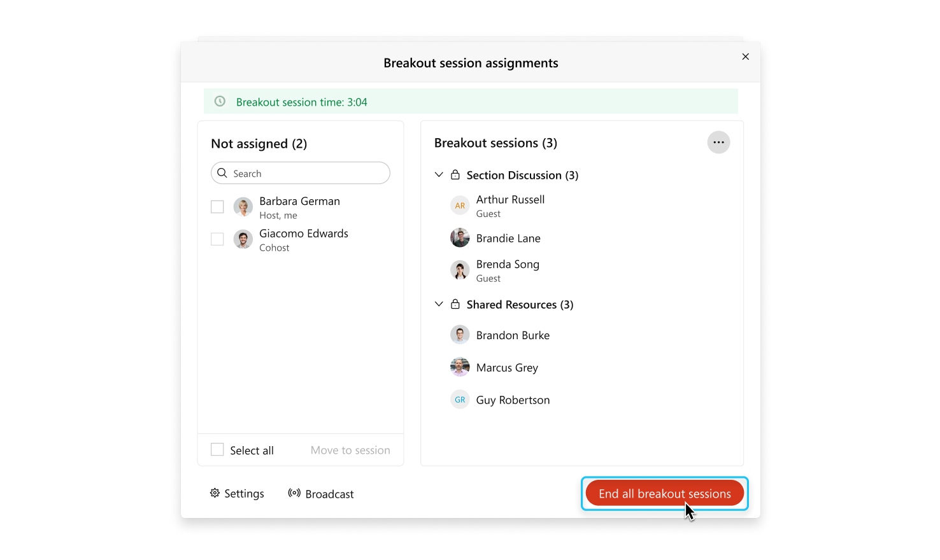Screen dimensions: 940x560
Task: Close the Breakout session assignments dialog
Action: pyautogui.click(x=745, y=57)
